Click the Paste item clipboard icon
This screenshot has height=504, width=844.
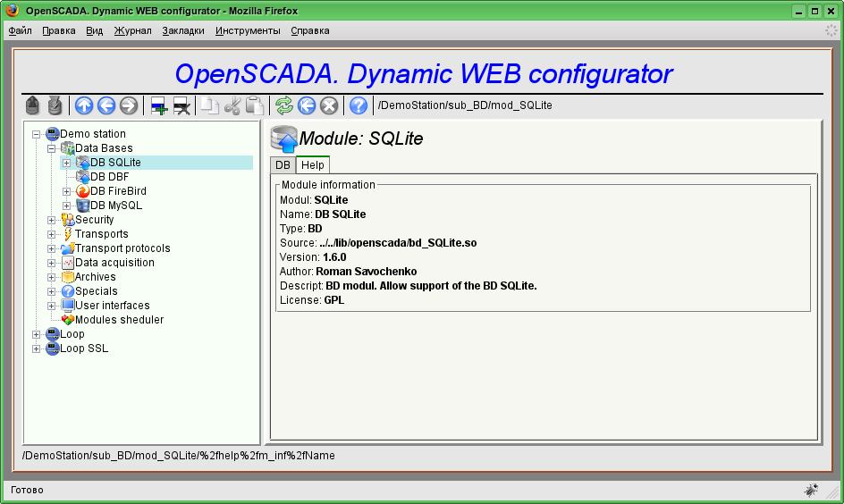pos(255,105)
